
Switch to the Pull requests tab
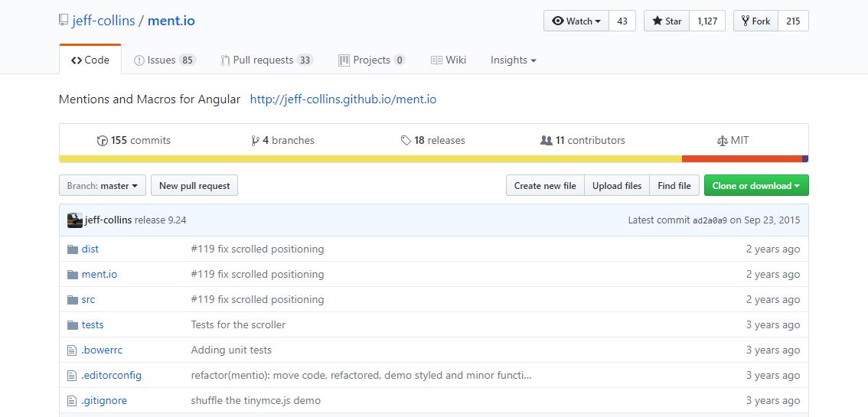coord(267,60)
